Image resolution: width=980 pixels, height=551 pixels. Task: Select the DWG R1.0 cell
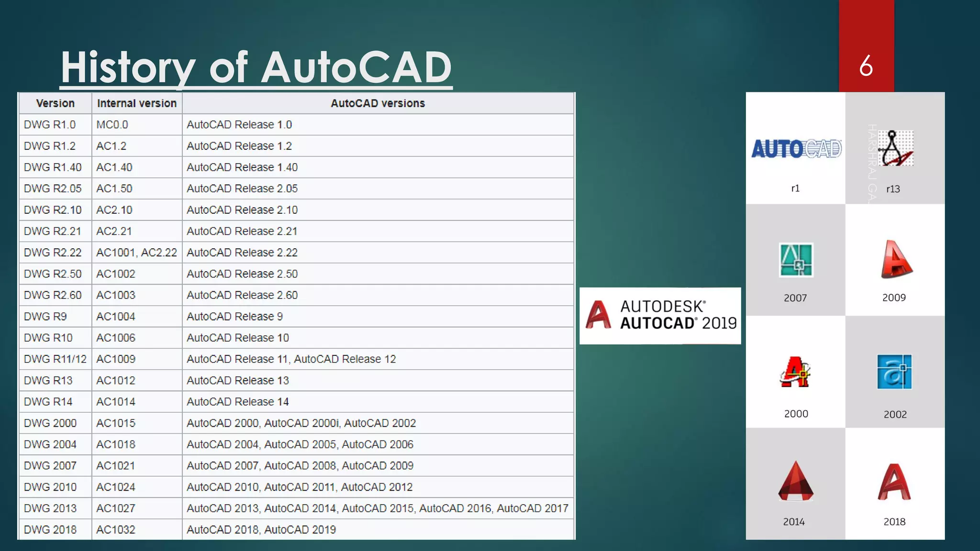[x=55, y=125]
